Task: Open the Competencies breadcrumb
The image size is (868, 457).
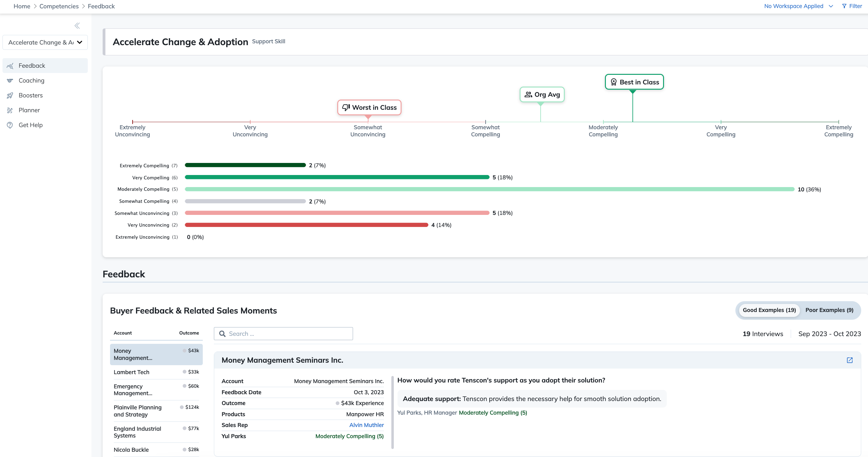Action: click(59, 6)
